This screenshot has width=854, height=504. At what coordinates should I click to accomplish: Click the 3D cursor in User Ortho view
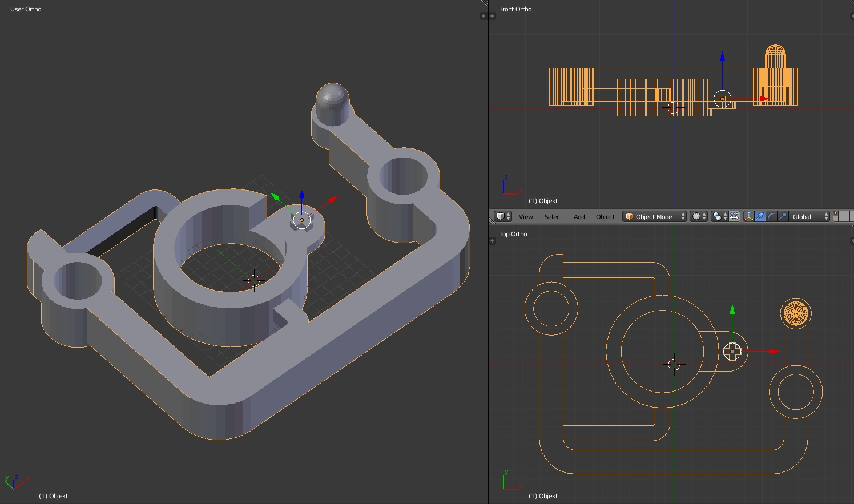254,280
